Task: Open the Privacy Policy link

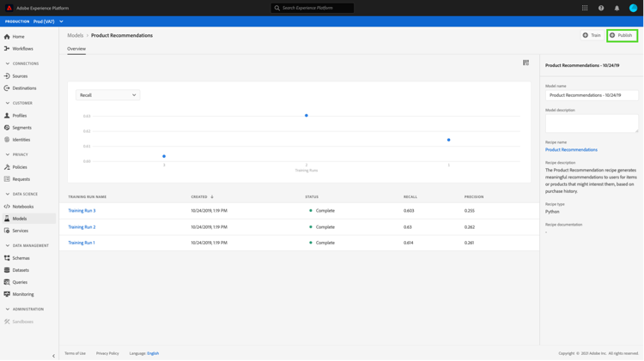Action: 107,353
